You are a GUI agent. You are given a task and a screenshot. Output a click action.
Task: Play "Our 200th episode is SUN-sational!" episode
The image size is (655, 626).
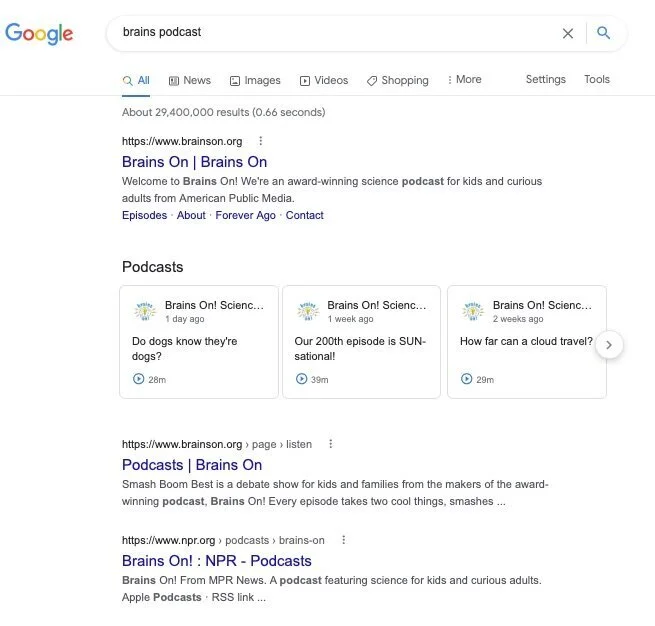click(301, 379)
